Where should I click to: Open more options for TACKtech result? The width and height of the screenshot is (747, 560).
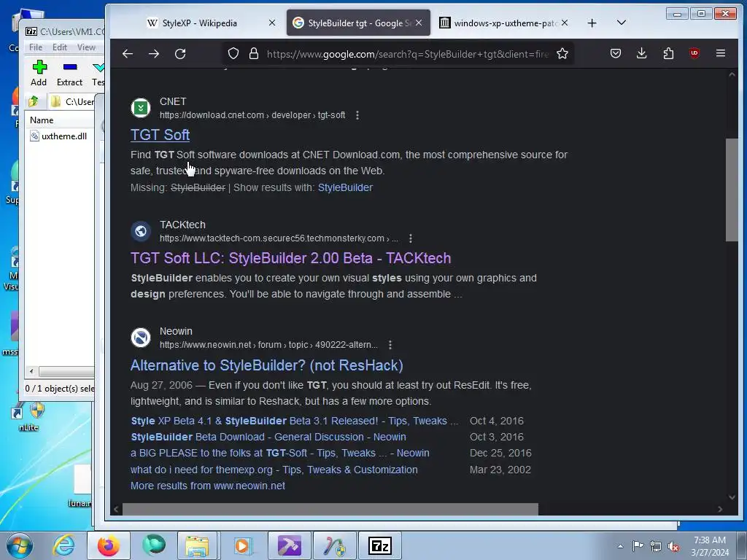point(411,238)
